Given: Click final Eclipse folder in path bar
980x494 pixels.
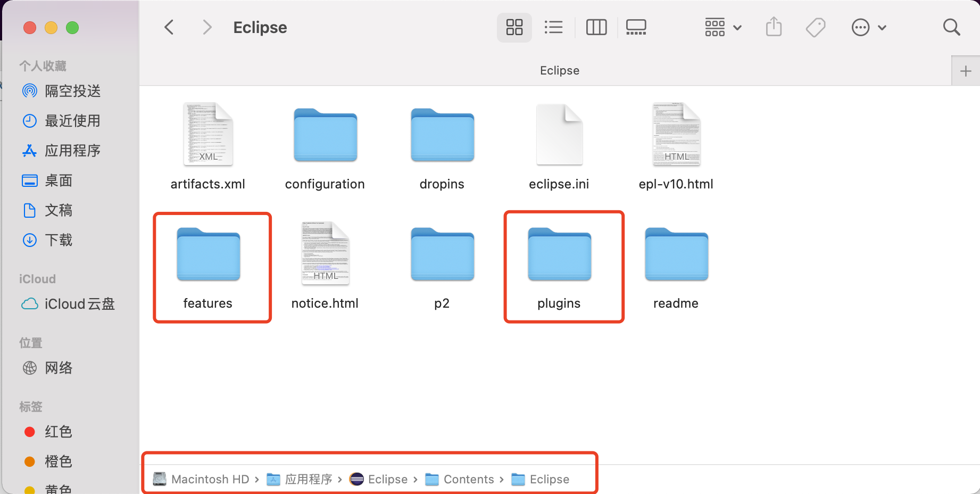Looking at the screenshot, I should pos(541,479).
